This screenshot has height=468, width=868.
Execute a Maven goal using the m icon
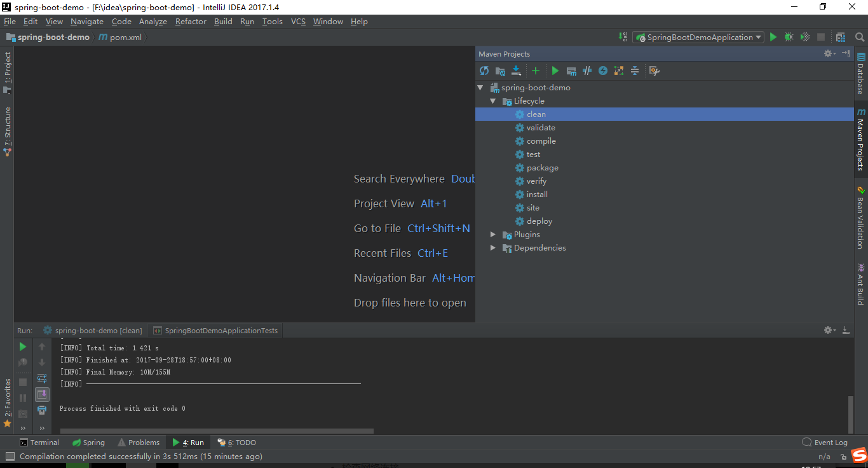click(571, 71)
